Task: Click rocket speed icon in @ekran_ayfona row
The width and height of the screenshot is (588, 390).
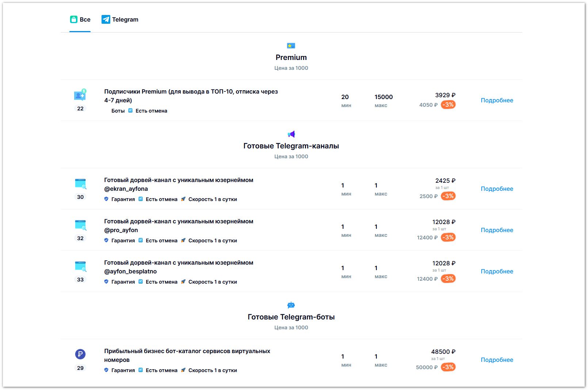Action: point(183,199)
